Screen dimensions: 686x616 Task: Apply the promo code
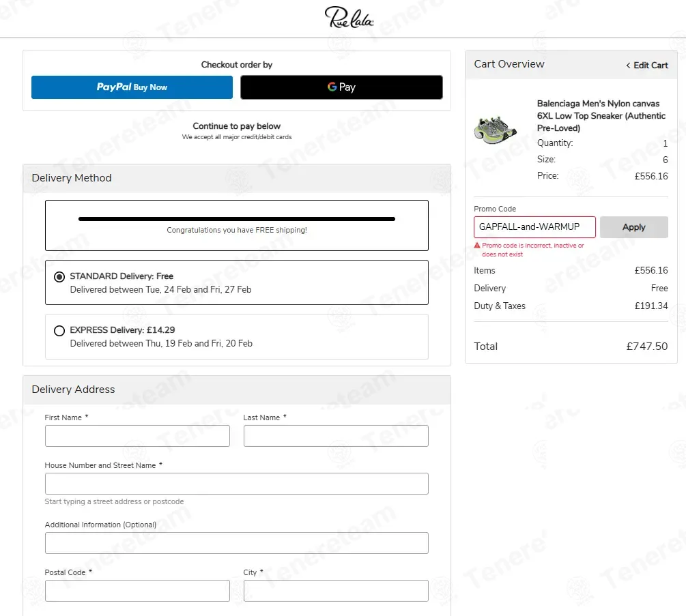point(633,227)
